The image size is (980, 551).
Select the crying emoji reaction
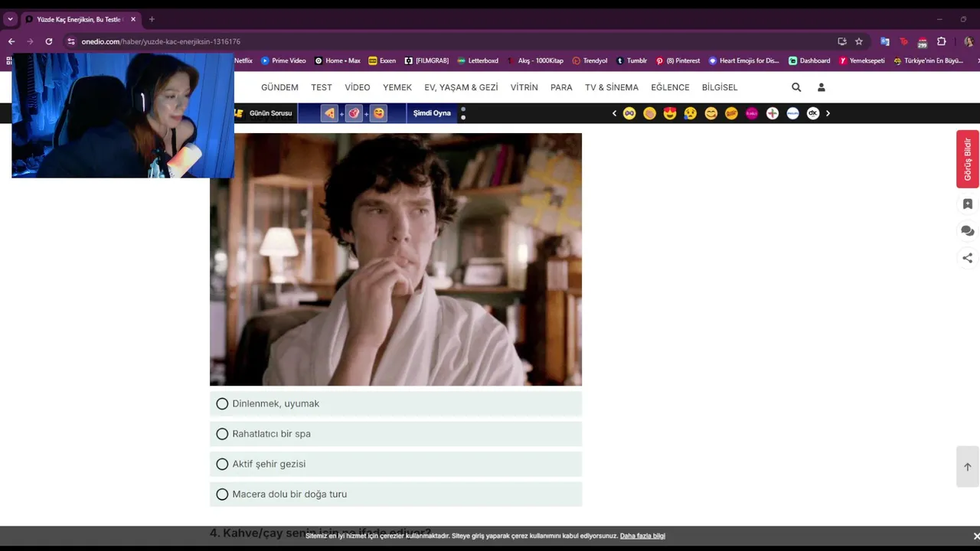(691, 113)
